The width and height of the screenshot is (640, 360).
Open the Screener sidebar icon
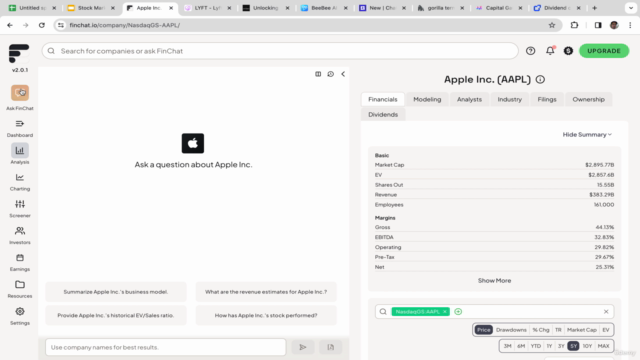pyautogui.click(x=20, y=204)
